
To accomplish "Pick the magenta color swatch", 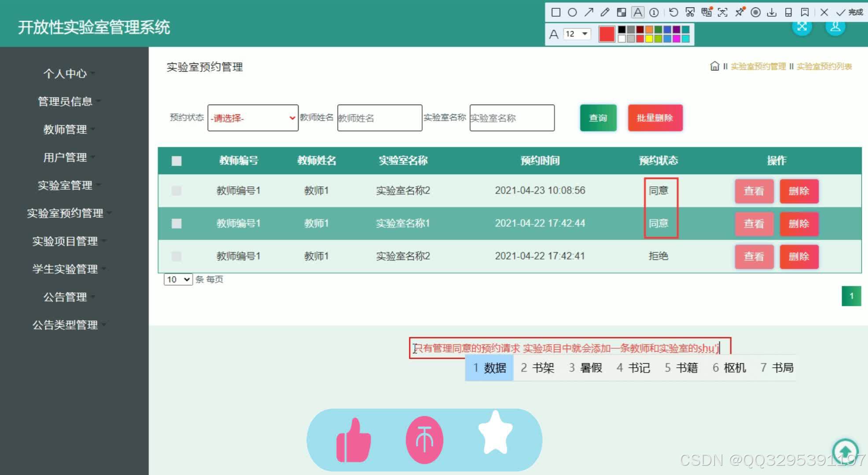I will pyautogui.click(x=676, y=39).
